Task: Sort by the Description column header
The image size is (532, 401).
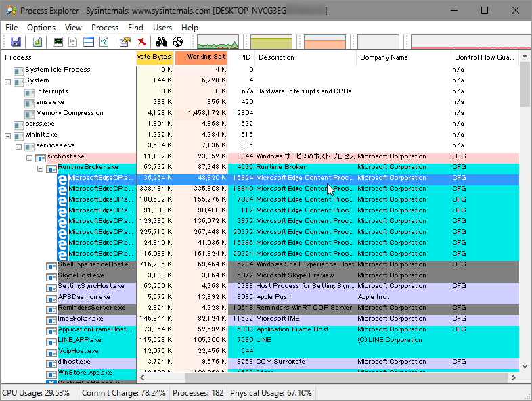Action: 305,57
